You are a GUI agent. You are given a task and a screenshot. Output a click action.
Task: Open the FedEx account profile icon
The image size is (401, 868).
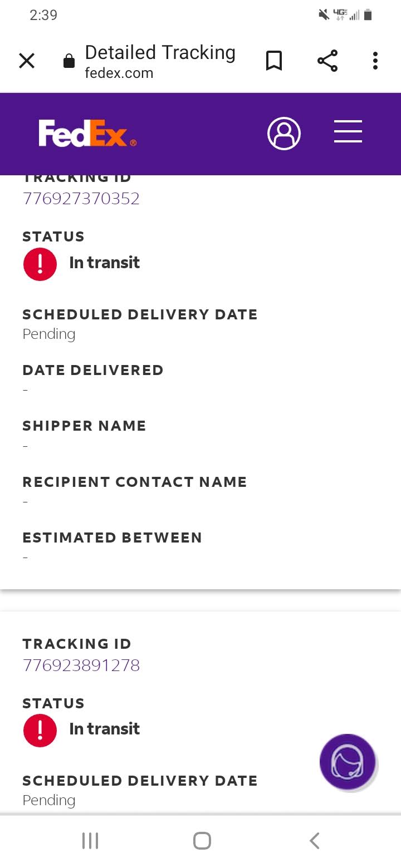(x=284, y=133)
